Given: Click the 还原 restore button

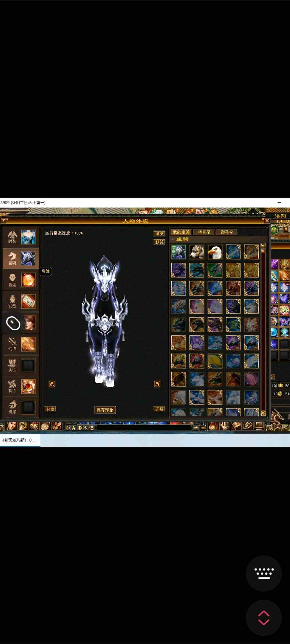Looking at the screenshot, I should (x=159, y=409).
